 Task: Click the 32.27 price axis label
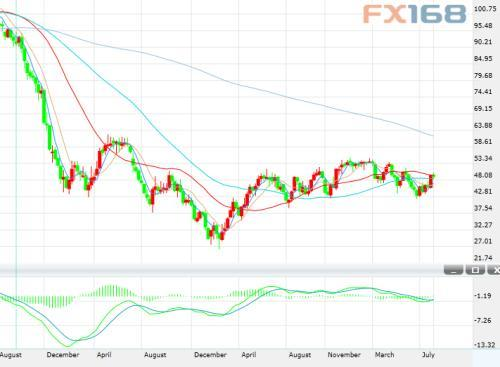483,225
